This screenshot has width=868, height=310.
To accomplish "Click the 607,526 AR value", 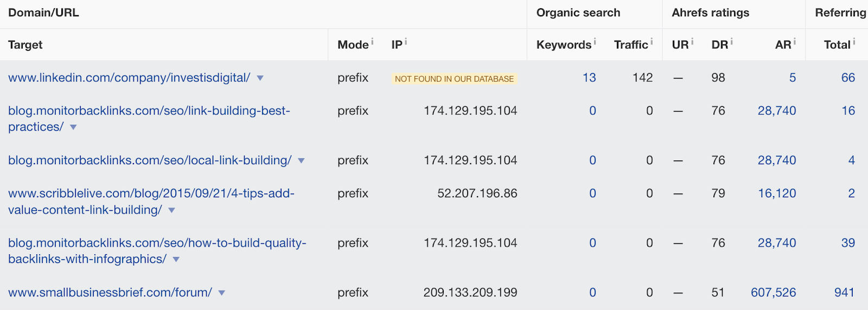I will pos(773,293).
